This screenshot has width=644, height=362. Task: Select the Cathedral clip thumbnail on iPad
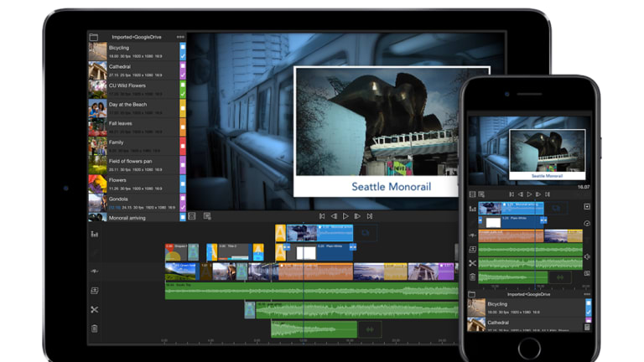98,70
